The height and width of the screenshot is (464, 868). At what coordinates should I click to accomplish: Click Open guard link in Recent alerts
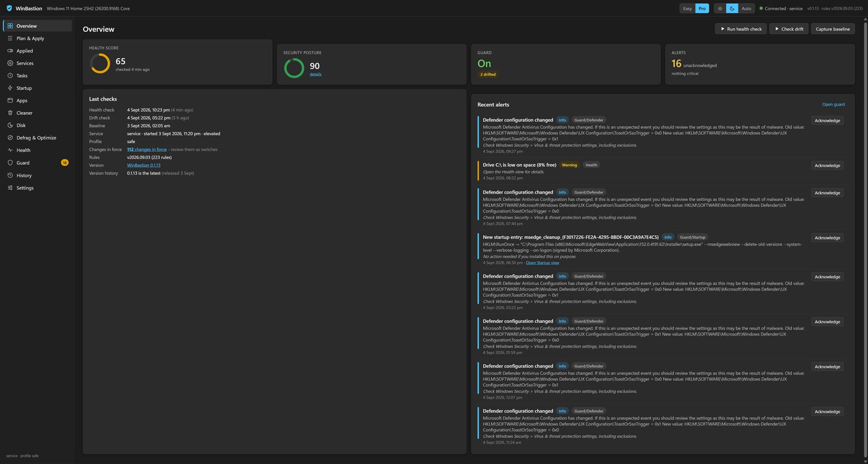pyautogui.click(x=833, y=105)
